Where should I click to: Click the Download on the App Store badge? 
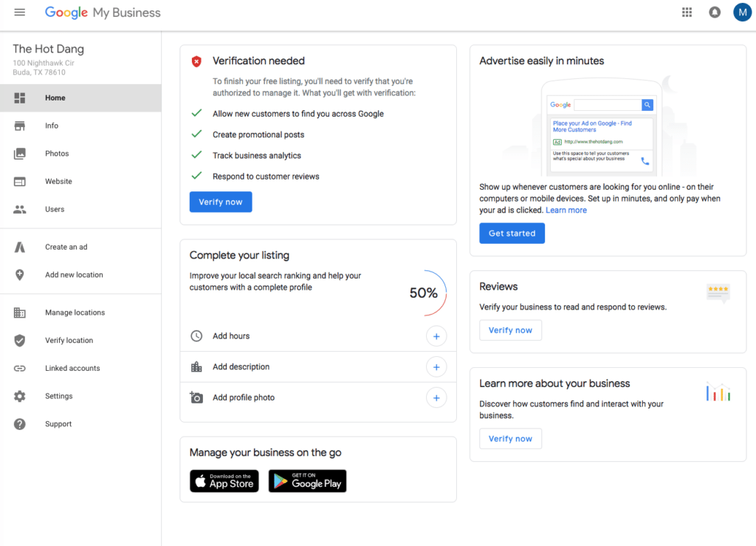click(x=224, y=481)
